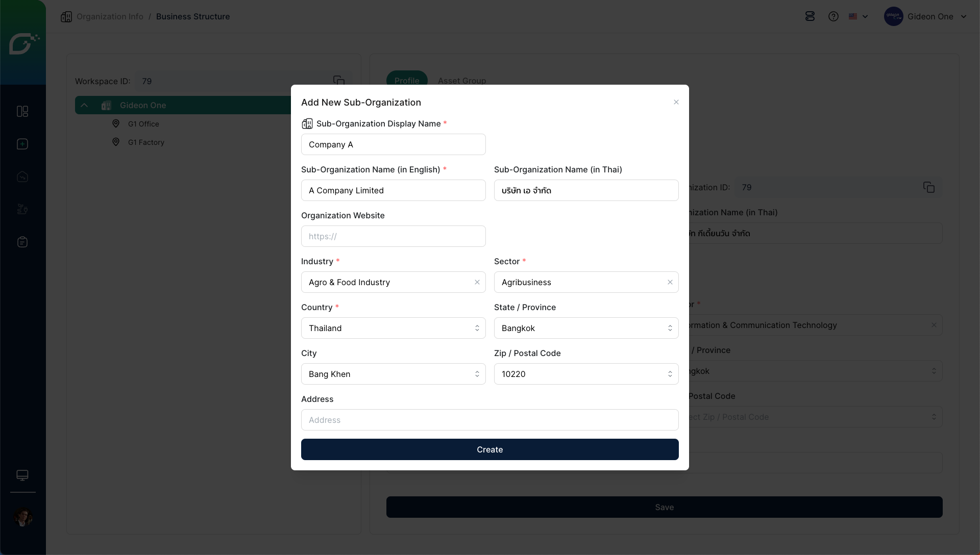This screenshot has width=980, height=555.
Task: Open the server stack icon in header
Action: click(810, 16)
